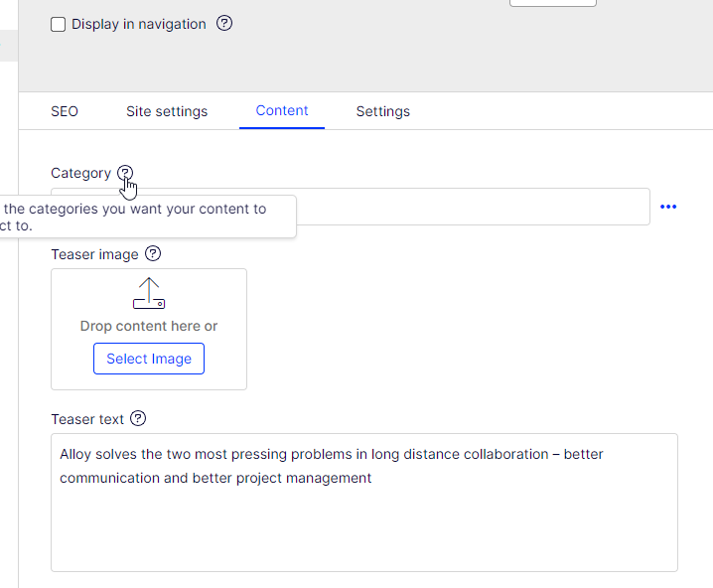The image size is (713, 588).
Task: Click the 'Drop content here or' text
Action: tap(149, 326)
